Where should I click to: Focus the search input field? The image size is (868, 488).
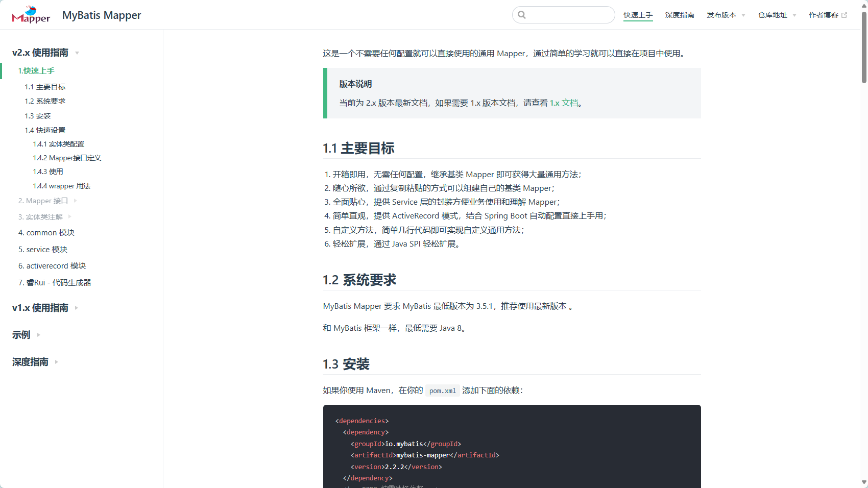(x=564, y=15)
